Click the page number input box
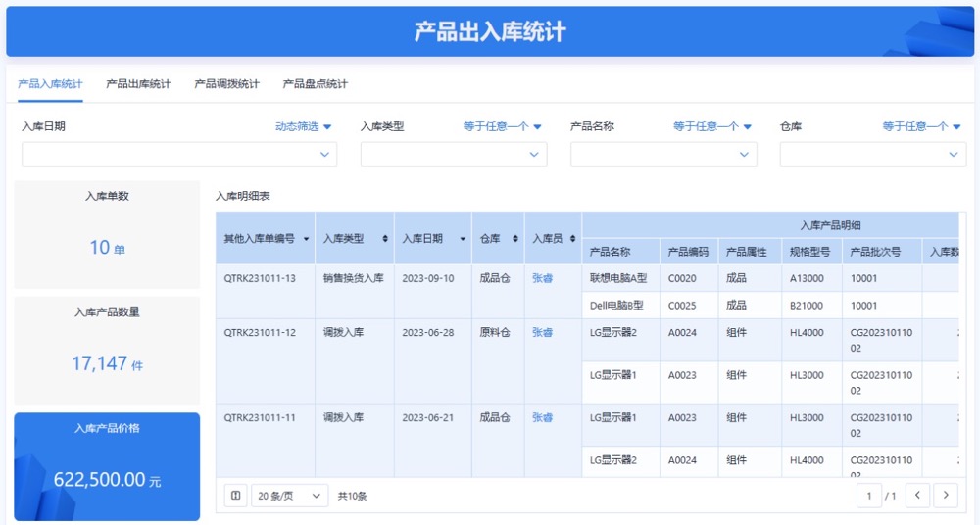The image size is (980, 525). pyautogui.click(x=868, y=496)
